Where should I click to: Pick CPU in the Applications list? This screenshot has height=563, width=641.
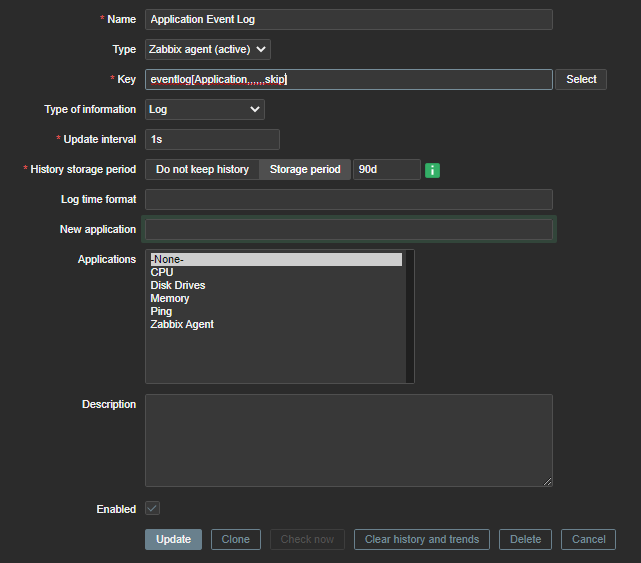(162, 272)
